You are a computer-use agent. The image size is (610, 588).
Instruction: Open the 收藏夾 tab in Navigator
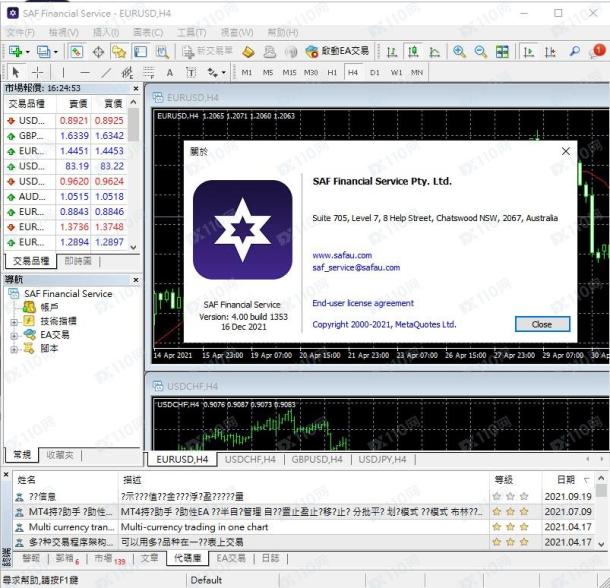[60, 455]
